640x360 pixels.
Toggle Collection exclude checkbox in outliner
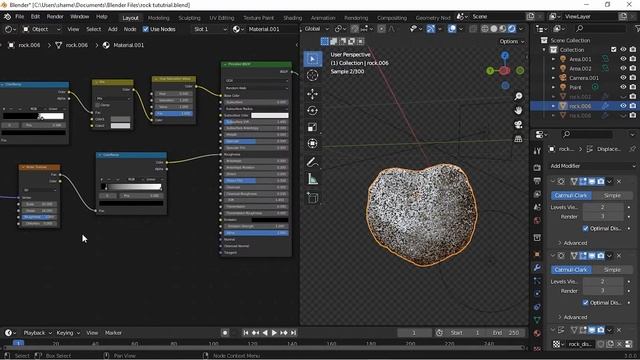(613, 50)
